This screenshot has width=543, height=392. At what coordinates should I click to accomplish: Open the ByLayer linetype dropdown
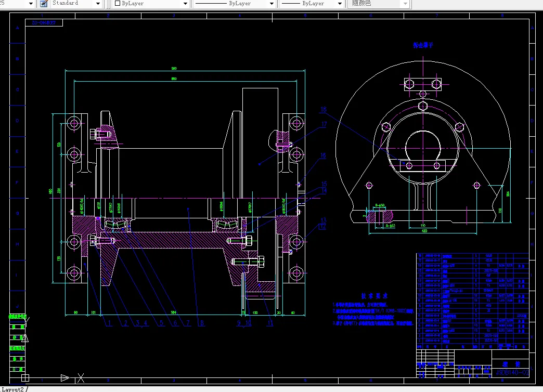click(x=234, y=4)
